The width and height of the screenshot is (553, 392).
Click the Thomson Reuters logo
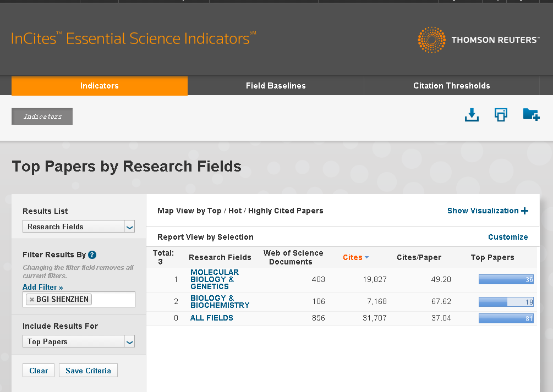(478, 40)
